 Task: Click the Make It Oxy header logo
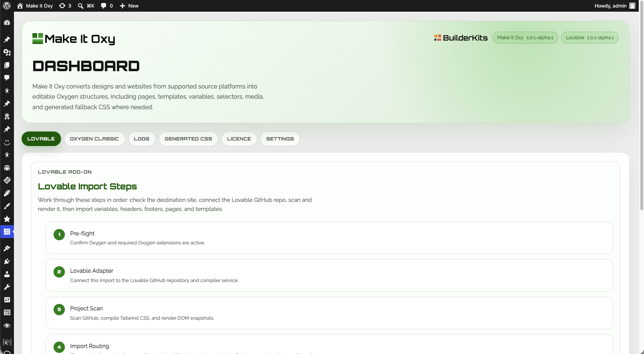(x=74, y=39)
